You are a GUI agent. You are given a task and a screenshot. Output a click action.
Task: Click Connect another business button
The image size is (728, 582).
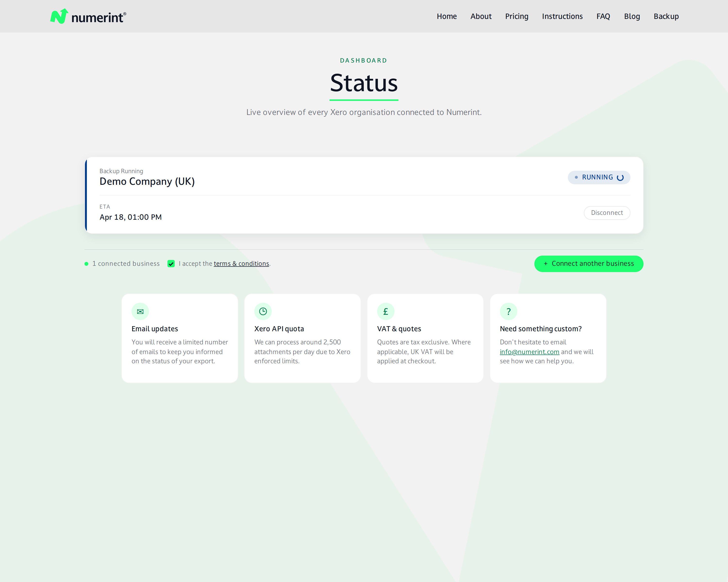pyautogui.click(x=588, y=264)
